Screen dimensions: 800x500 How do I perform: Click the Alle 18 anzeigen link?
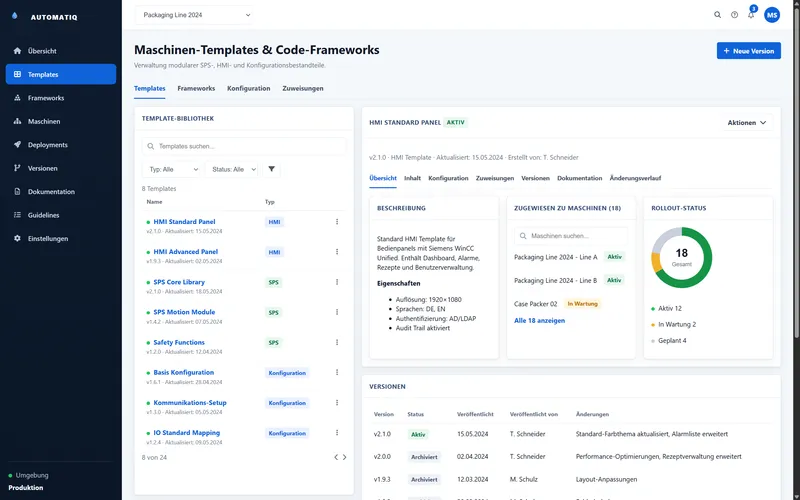point(539,320)
